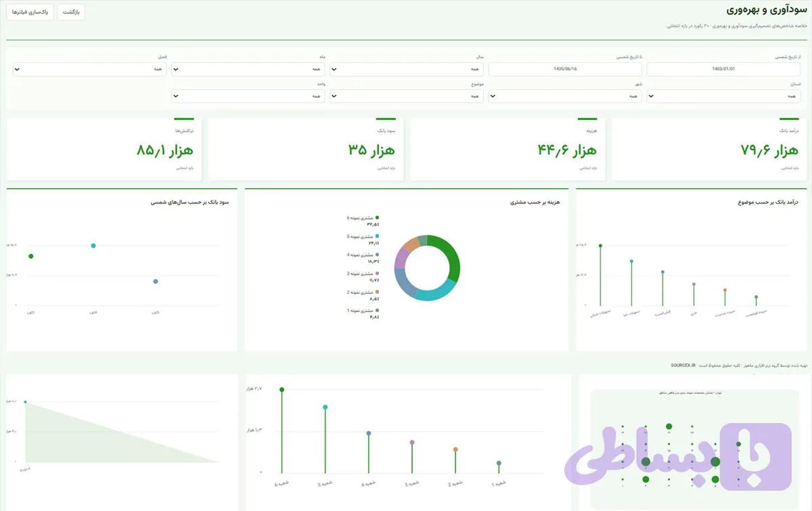
Task: Click the هزار ۳۵ value
Action: [371, 150]
